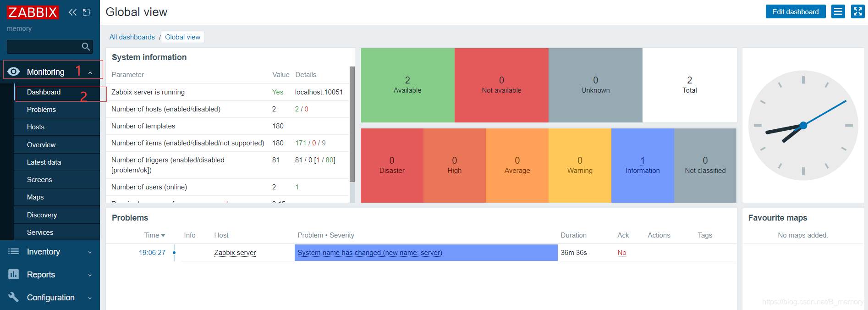The image size is (868, 310).
Task: Sort problems by the Time column arrow
Action: click(x=163, y=235)
